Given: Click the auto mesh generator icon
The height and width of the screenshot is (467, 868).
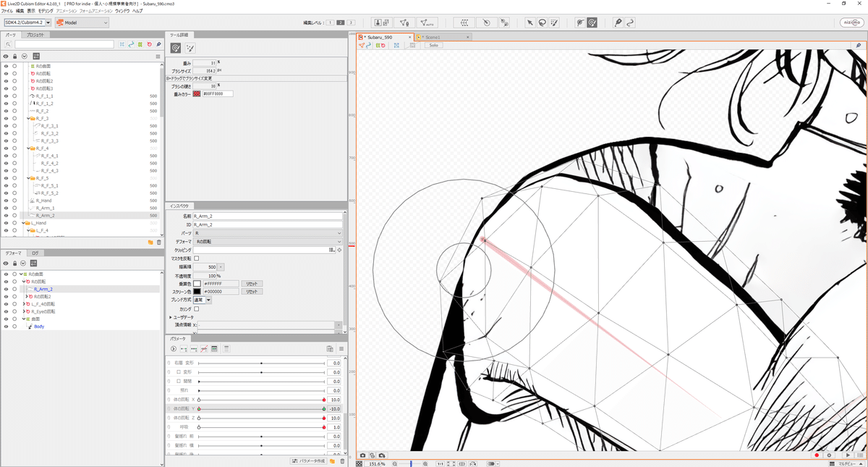Looking at the screenshot, I should click(427, 22).
